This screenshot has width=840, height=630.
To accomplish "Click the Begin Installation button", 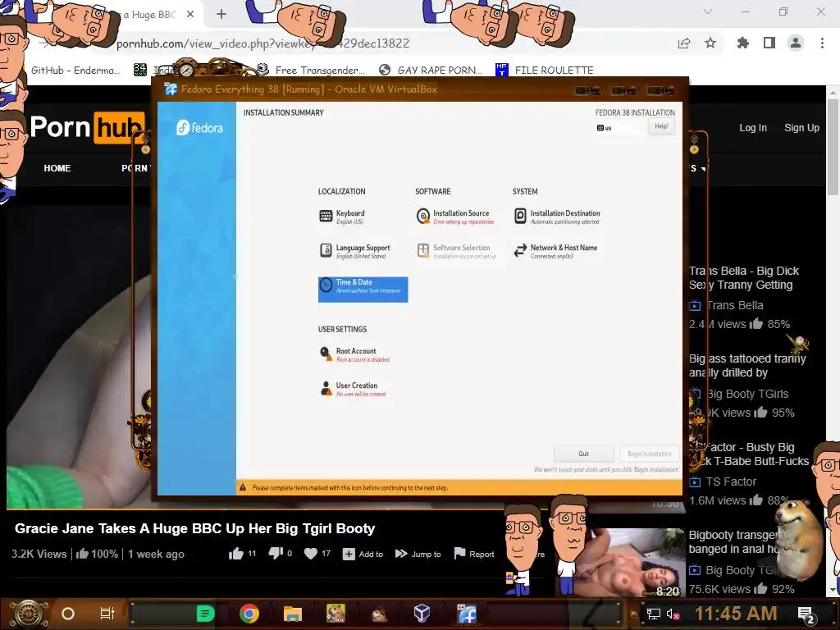I will coord(650,454).
